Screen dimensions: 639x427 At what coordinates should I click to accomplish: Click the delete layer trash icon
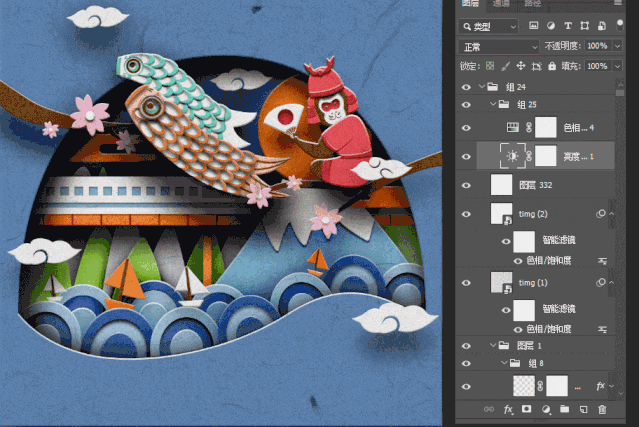point(601,409)
